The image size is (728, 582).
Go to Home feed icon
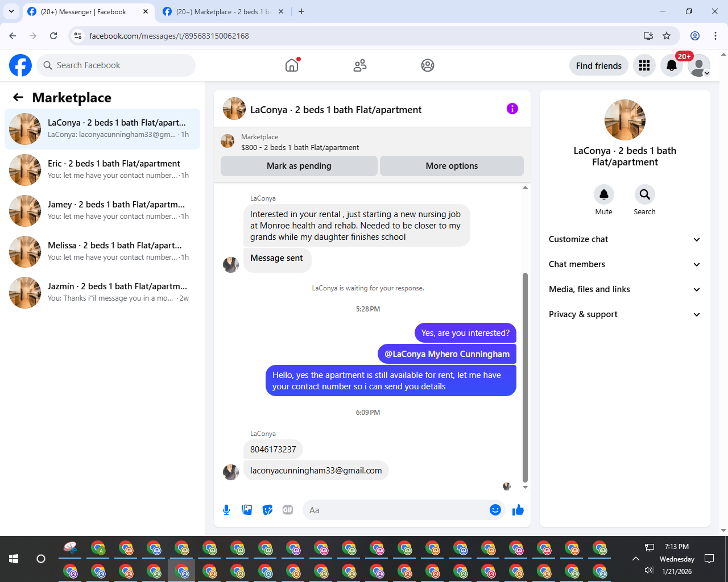[292, 65]
